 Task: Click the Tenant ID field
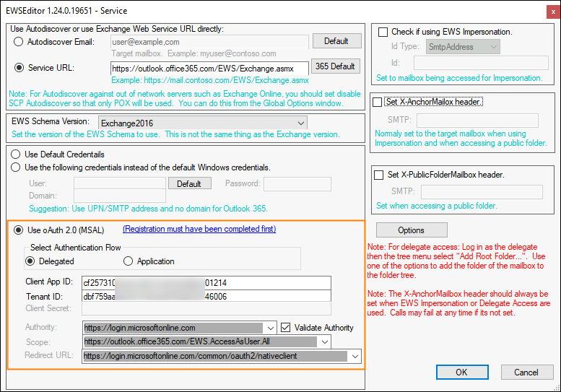tap(206, 296)
